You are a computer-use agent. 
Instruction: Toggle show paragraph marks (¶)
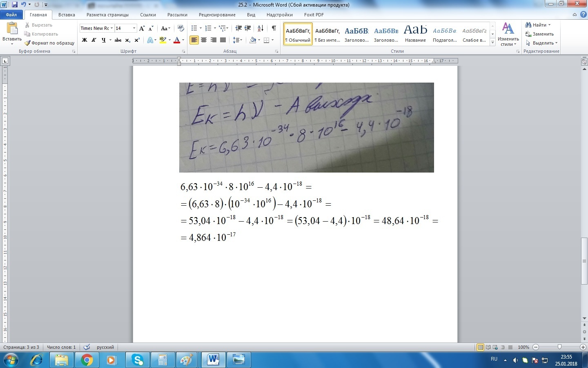274,28
